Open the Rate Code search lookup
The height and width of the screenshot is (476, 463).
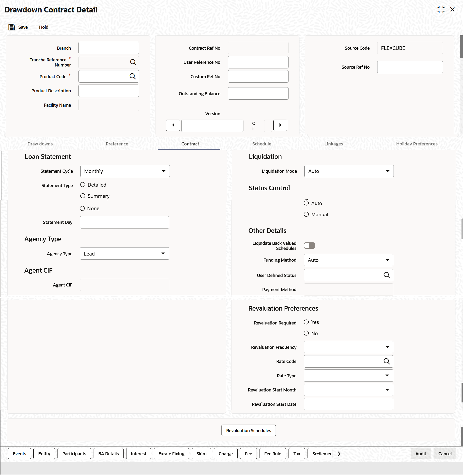(386, 361)
